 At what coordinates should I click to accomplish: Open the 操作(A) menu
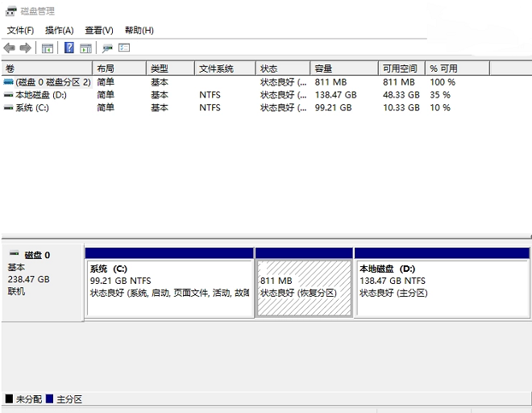(59, 31)
